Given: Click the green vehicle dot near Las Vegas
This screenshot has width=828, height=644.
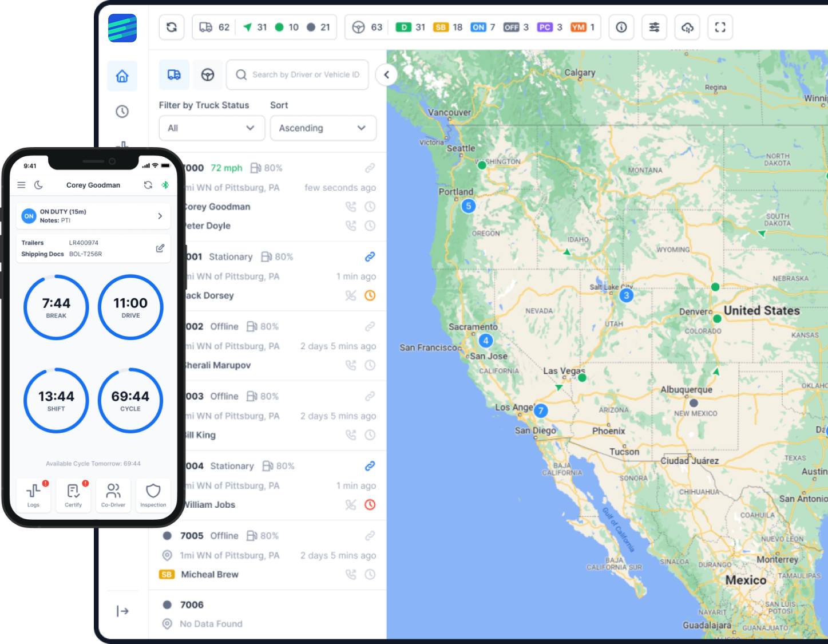Looking at the screenshot, I should pyautogui.click(x=582, y=378).
